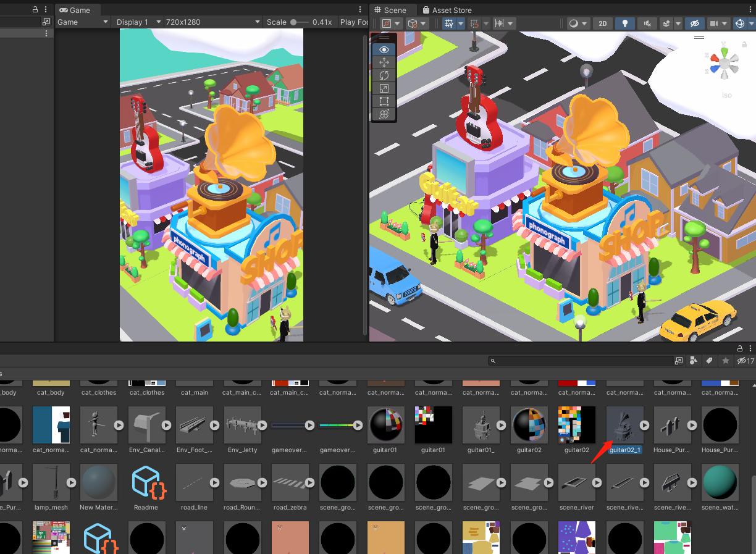
Task: Open the Game view mode dropdown
Action: coord(83,22)
